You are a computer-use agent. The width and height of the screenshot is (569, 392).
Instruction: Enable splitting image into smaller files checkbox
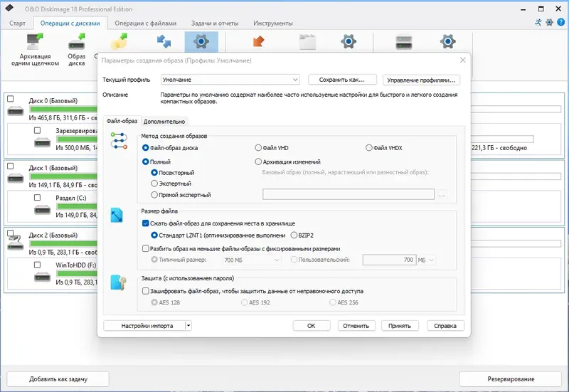click(146, 248)
